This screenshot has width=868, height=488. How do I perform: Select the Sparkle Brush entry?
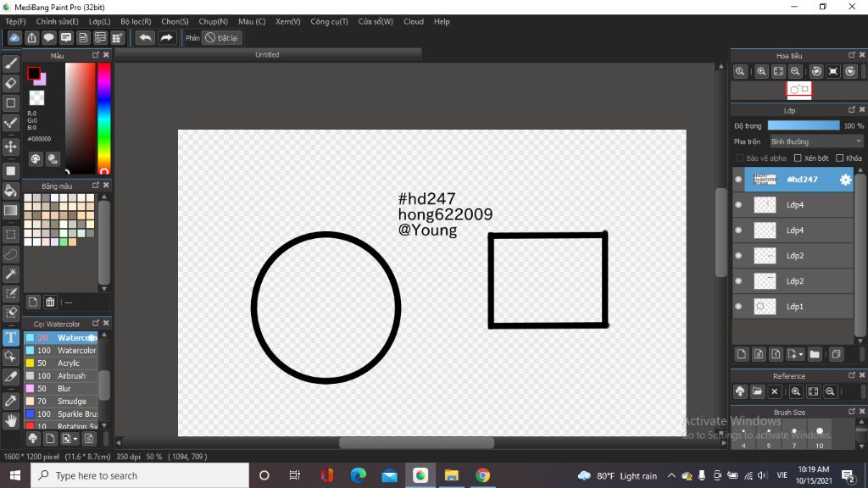click(x=61, y=413)
